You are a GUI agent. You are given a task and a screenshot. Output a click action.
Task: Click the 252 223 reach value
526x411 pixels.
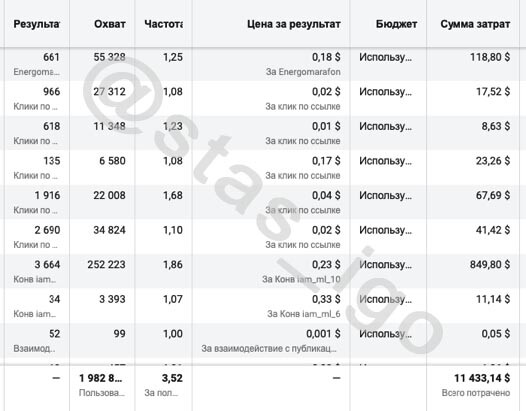106,264
